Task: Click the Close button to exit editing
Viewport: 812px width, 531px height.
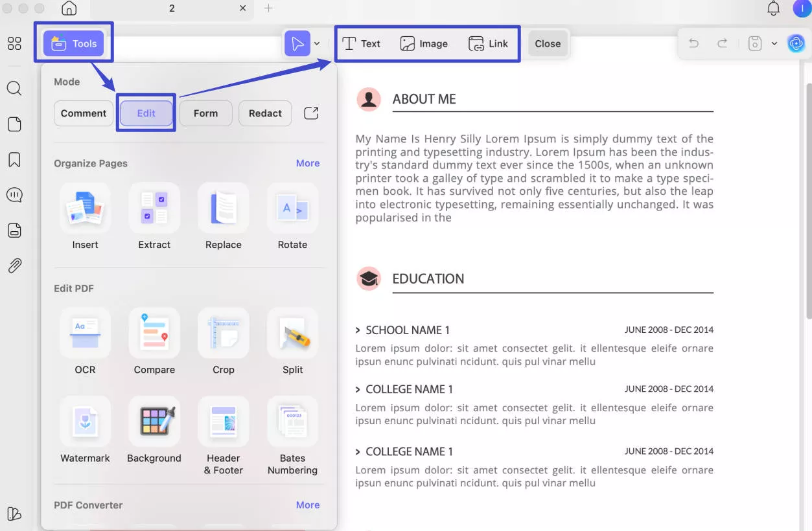Action: (x=548, y=43)
